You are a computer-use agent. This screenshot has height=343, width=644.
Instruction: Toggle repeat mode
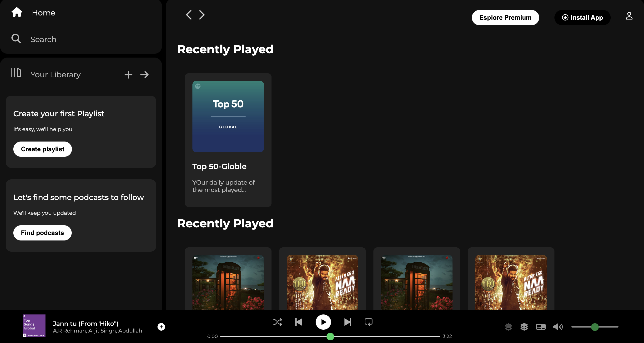click(x=368, y=322)
